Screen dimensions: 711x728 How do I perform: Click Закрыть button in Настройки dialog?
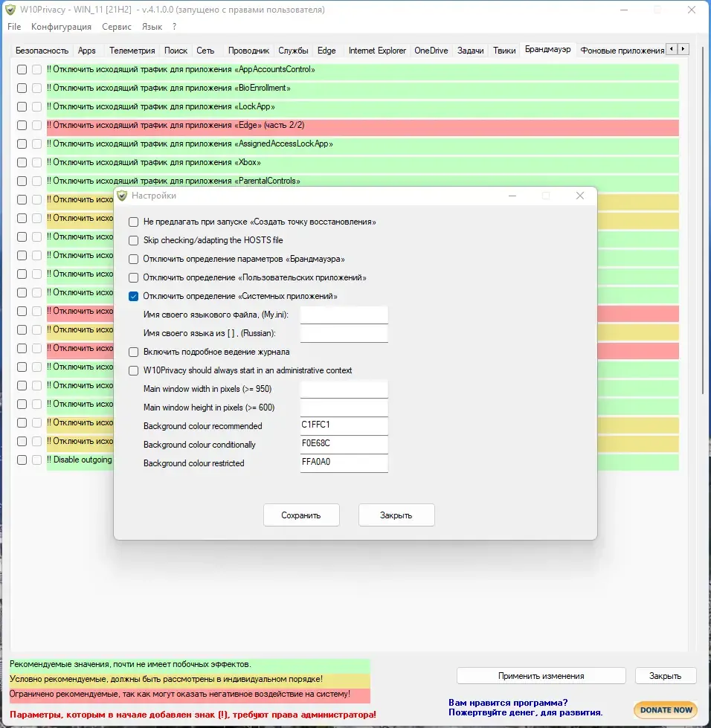(x=396, y=515)
